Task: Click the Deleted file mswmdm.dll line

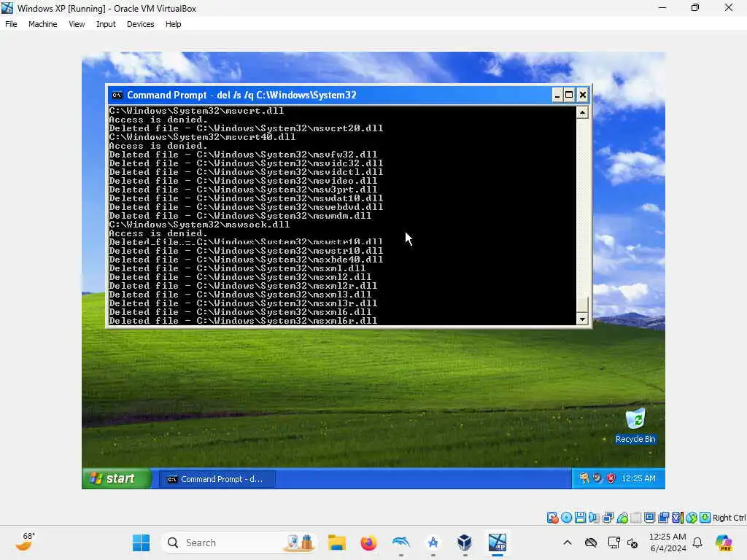Action: [x=240, y=216]
